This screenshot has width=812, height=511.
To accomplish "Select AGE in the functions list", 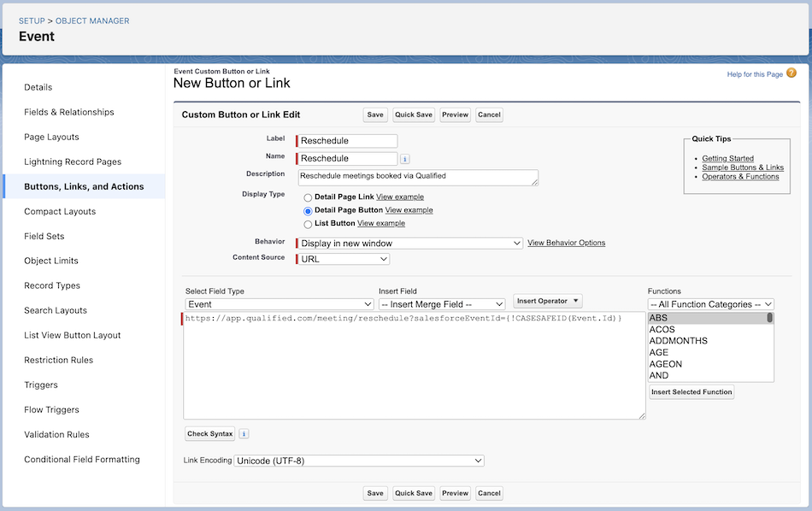I will (708, 352).
